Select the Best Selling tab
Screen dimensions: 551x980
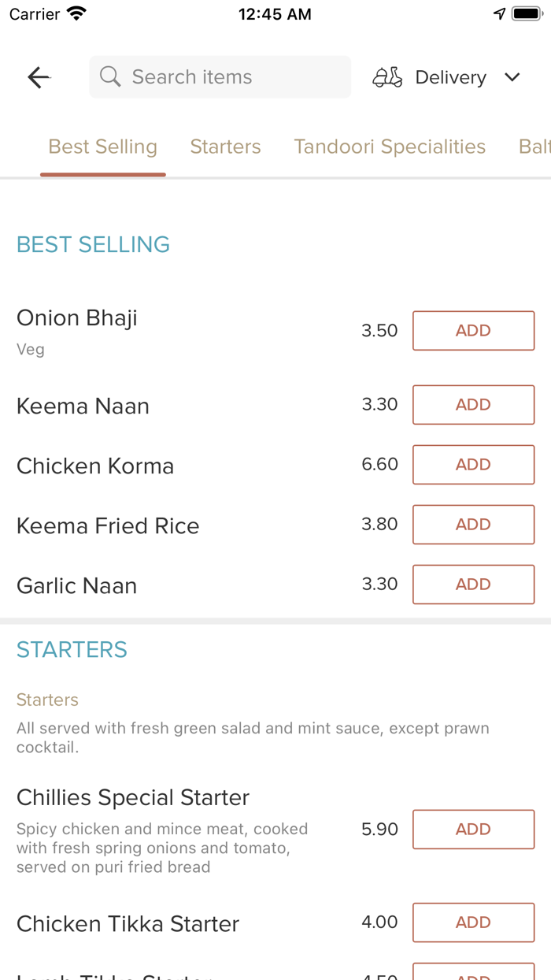[102, 147]
